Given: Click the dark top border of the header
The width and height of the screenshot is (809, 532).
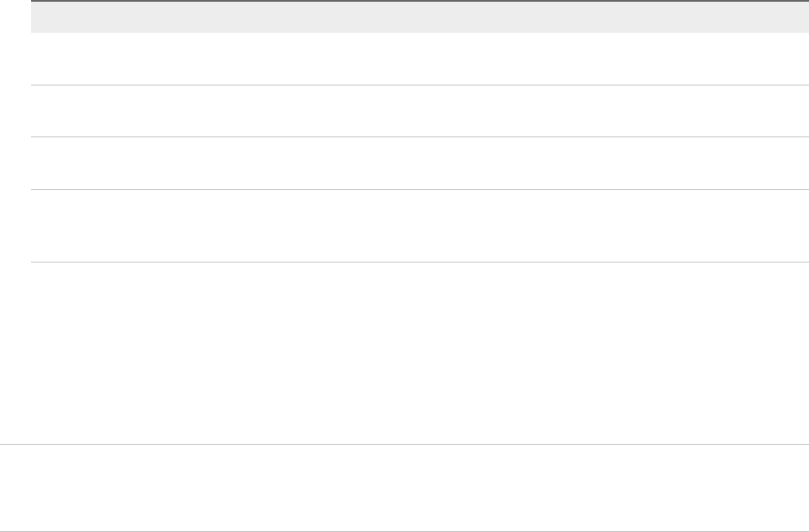Looking at the screenshot, I should 420,1.
